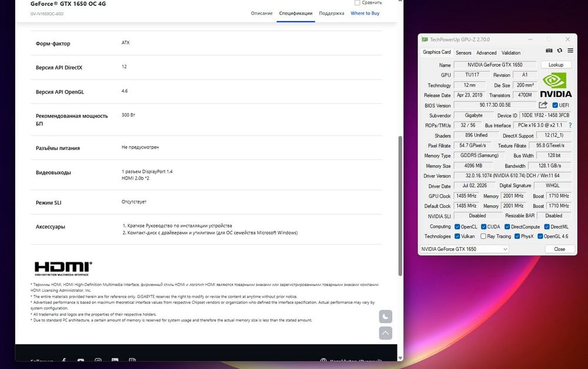Click the Texture Fillrate 95.8 GTexel/s value

(x=550, y=145)
